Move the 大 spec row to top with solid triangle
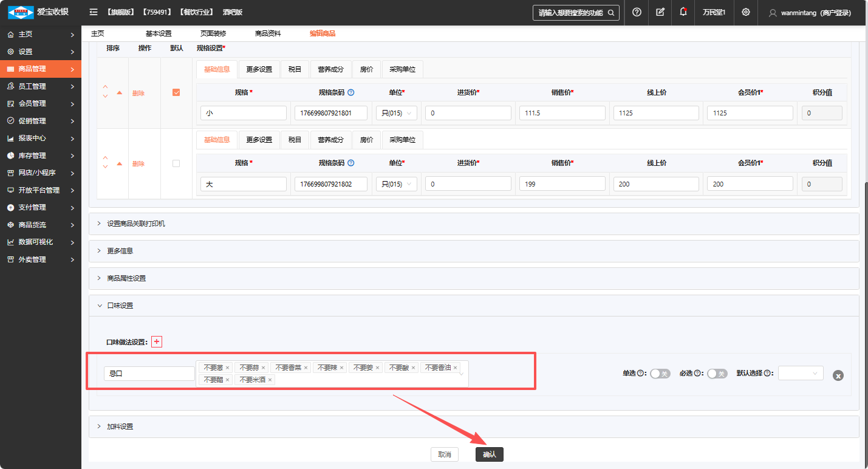Viewport: 868px width, 469px height. coord(119,163)
